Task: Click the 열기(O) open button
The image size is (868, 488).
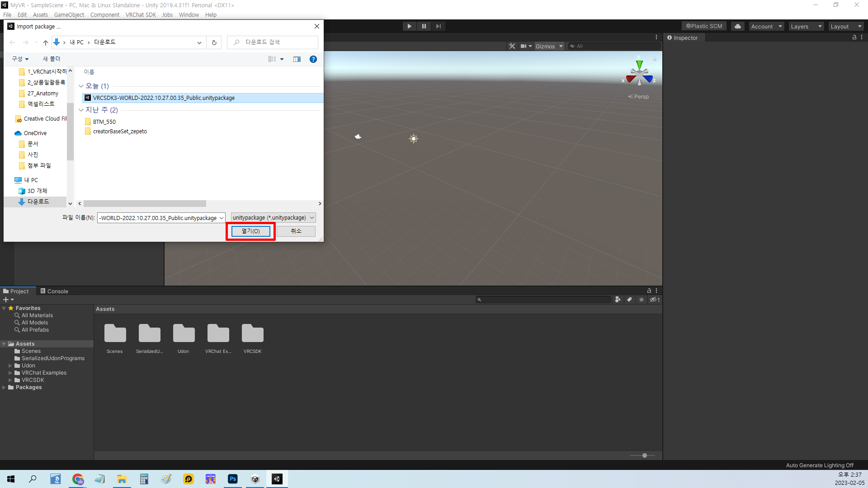Action: tap(250, 231)
